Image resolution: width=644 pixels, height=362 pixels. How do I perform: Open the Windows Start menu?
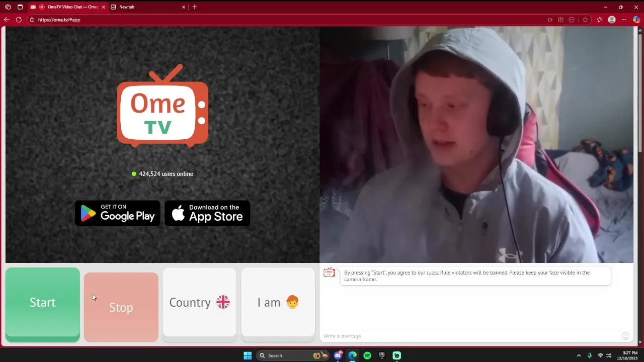tap(248, 355)
